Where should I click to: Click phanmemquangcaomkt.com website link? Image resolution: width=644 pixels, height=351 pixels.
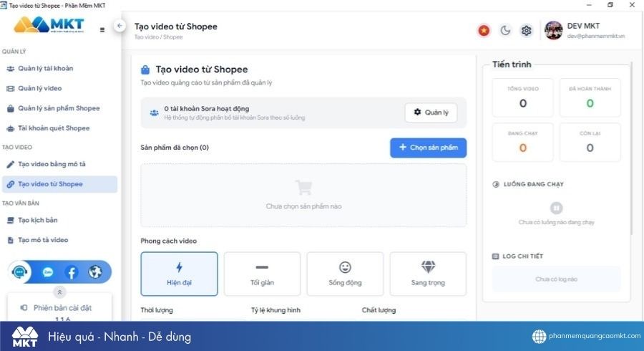click(x=595, y=336)
